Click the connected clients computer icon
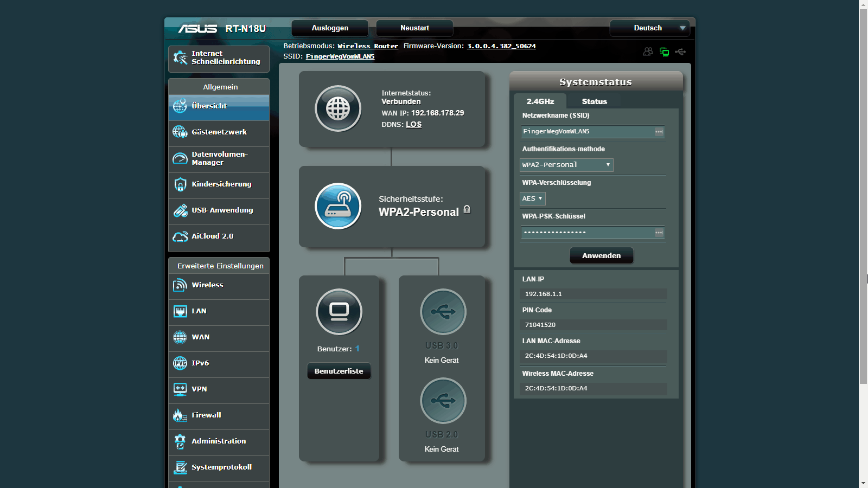 tap(339, 312)
